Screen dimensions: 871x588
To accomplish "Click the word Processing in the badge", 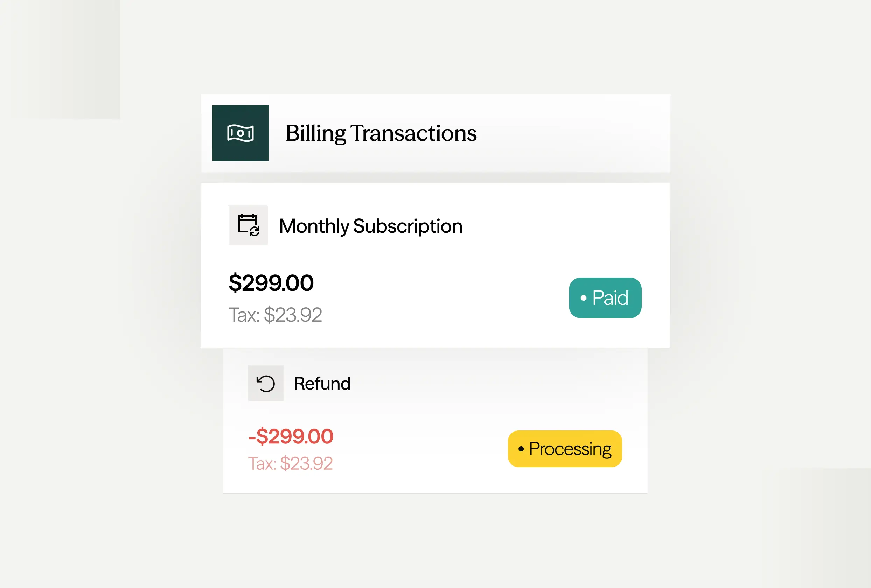I will point(570,449).
